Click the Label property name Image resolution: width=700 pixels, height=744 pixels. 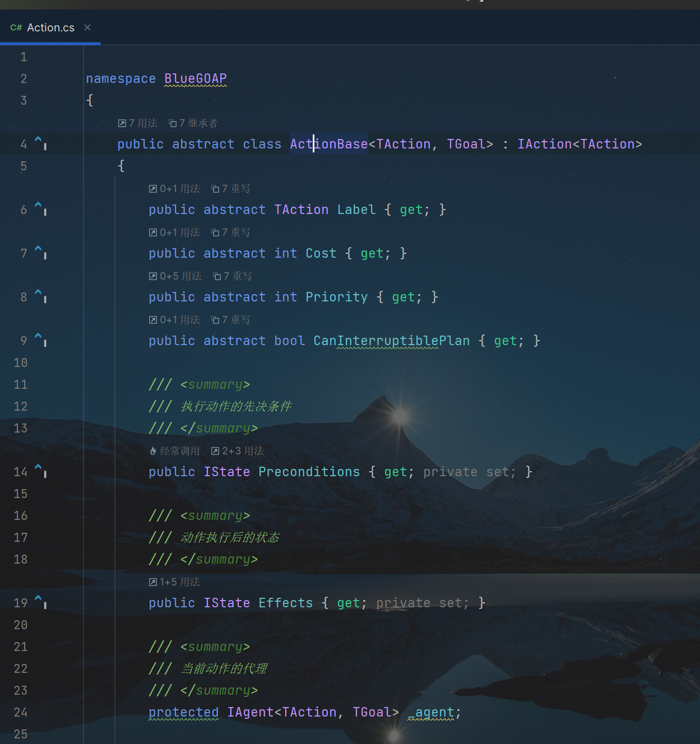[356, 210]
